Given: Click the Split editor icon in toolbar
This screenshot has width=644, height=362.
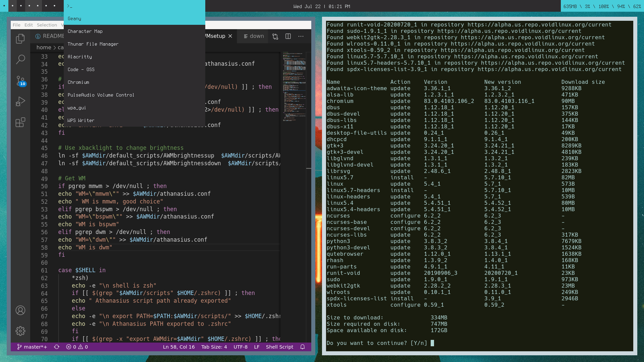Looking at the screenshot, I should [288, 35].
